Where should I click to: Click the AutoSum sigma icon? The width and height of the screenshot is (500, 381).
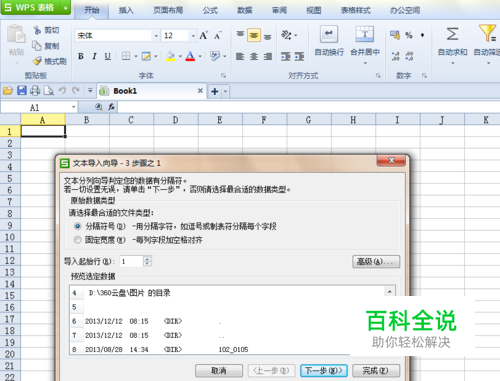pos(452,34)
